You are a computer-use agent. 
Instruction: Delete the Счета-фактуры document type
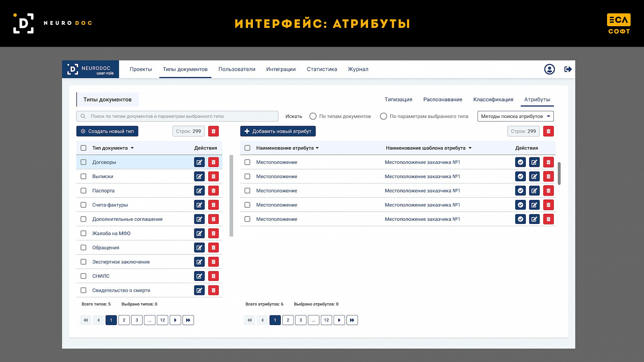pos(213,205)
